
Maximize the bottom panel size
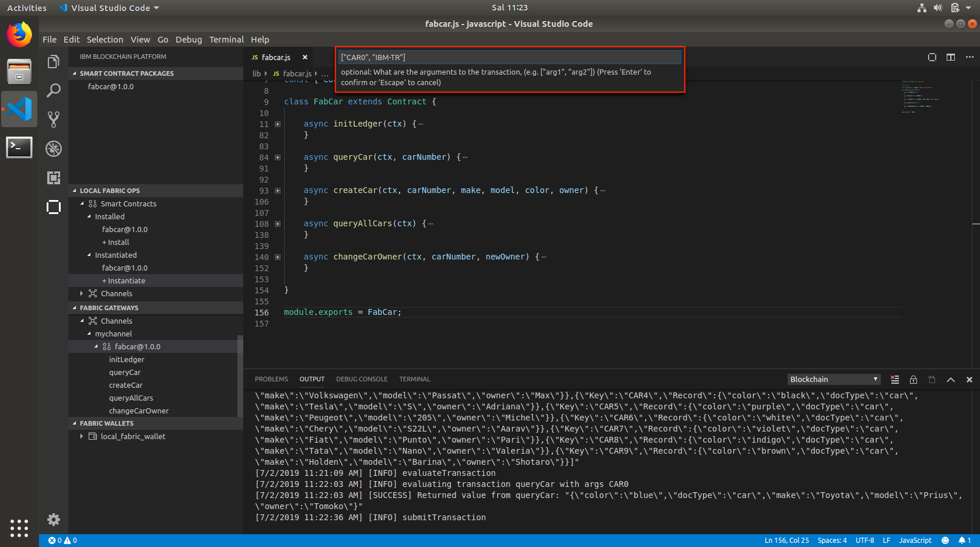pos(951,380)
